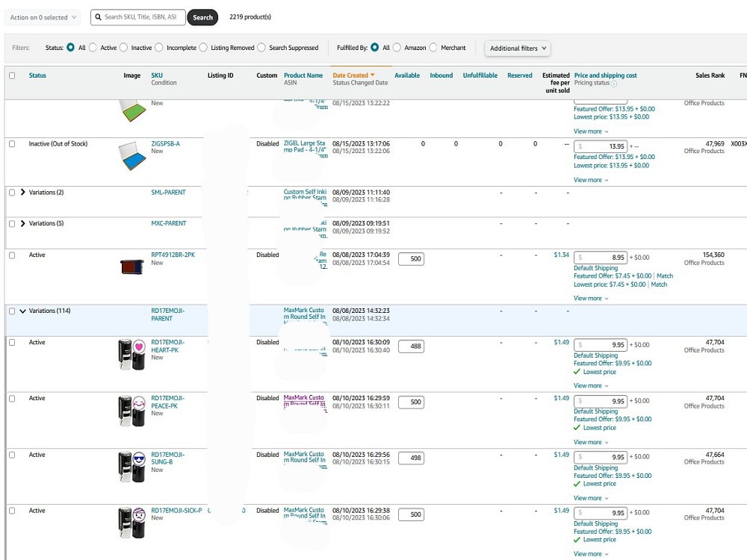This screenshot has height=560, width=747.
Task: Click the 2219 product(s) count text
Action: pos(250,16)
